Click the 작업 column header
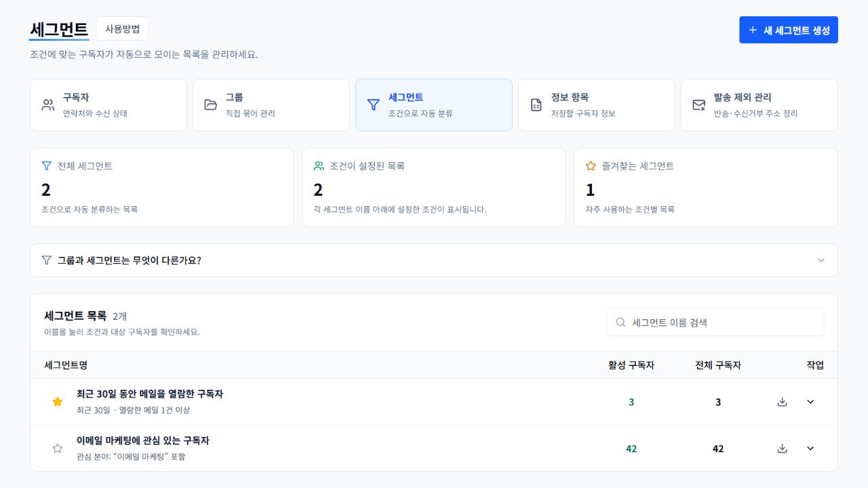 815,365
